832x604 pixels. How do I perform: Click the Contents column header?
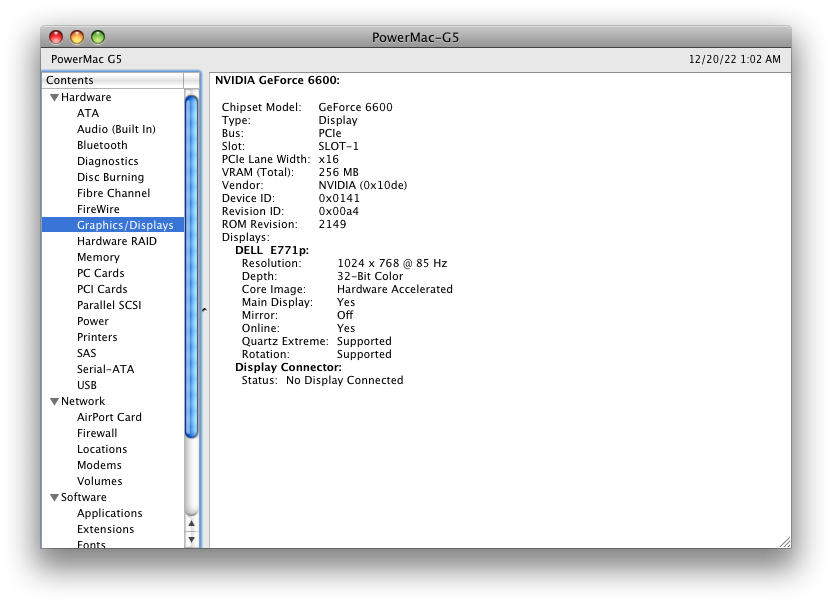pyautogui.click(x=113, y=80)
